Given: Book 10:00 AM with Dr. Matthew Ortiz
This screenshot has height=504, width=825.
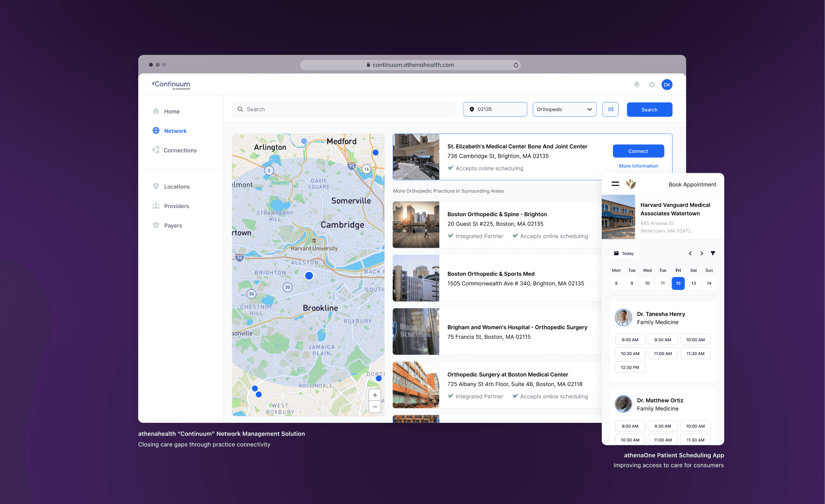Looking at the screenshot, I should click(x=696, y=426).
